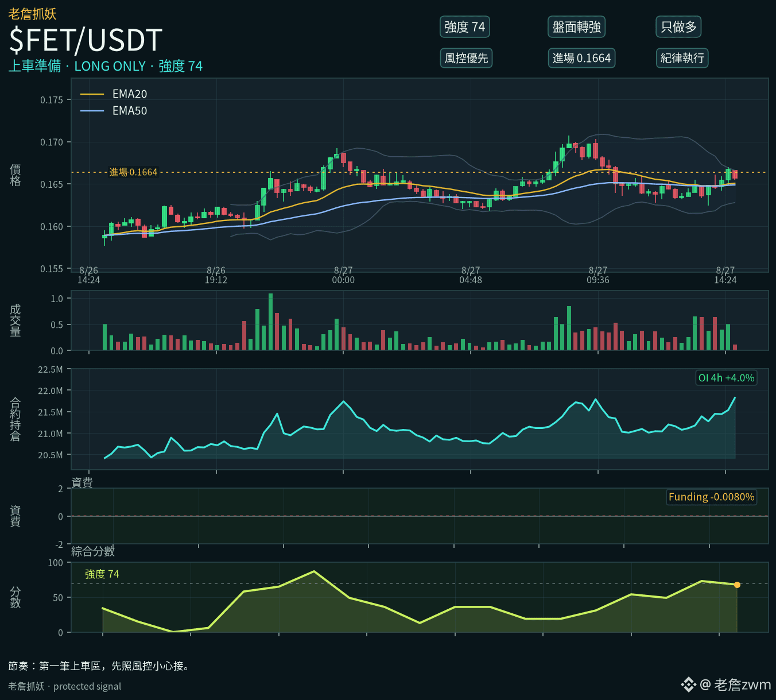
Task: Click the 老詹抓妖 header label
Action: [32, 14]
